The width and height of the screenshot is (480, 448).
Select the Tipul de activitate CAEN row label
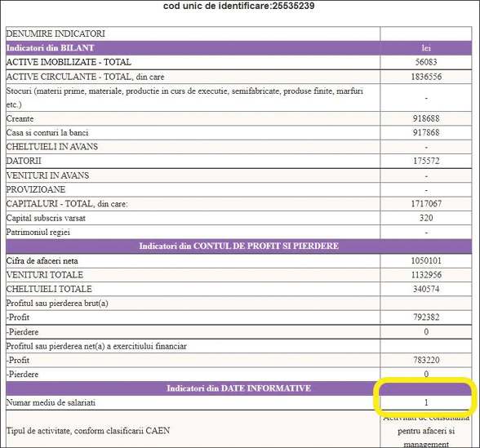click(x=88, y=431)
